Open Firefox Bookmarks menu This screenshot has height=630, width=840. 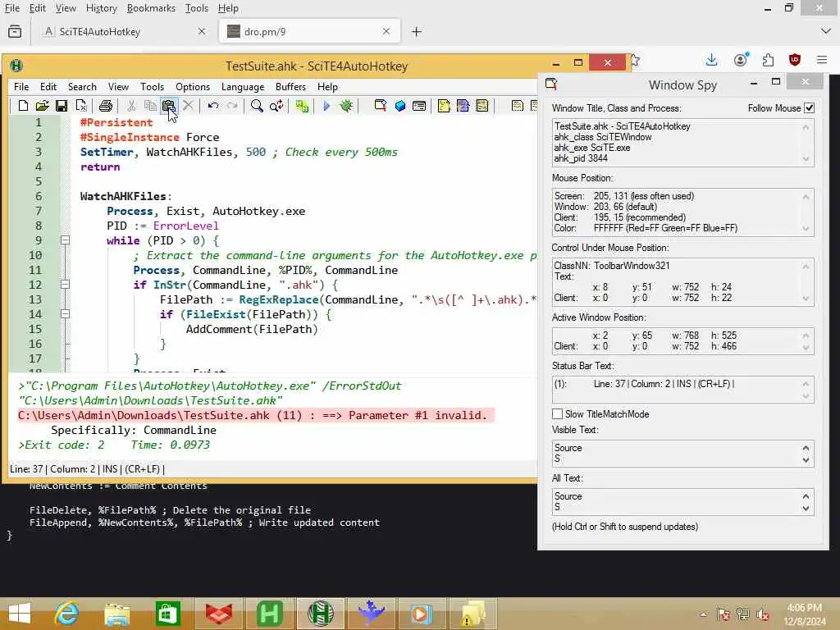151,8
